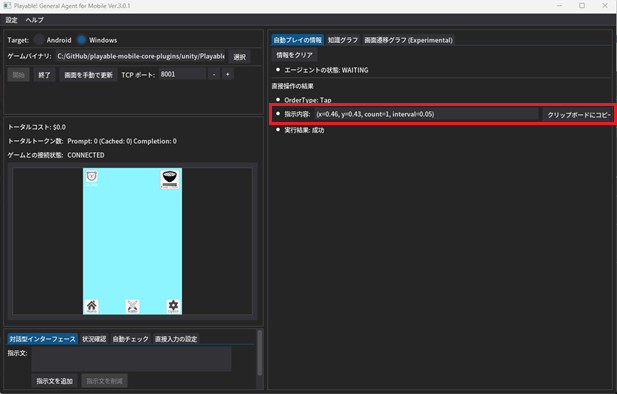This screenshot has height=394, width=617.
Task: Tap the Option gear icon in game preview
Action: coord(173,306)
